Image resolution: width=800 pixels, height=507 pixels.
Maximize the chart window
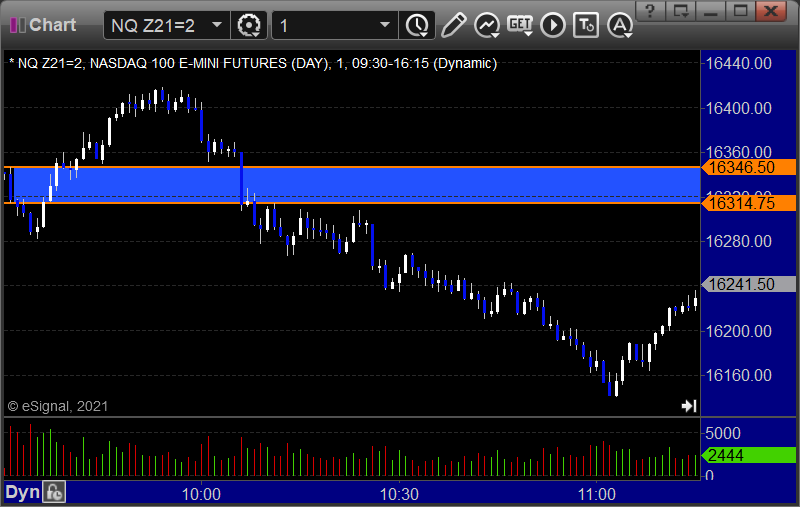740,11
